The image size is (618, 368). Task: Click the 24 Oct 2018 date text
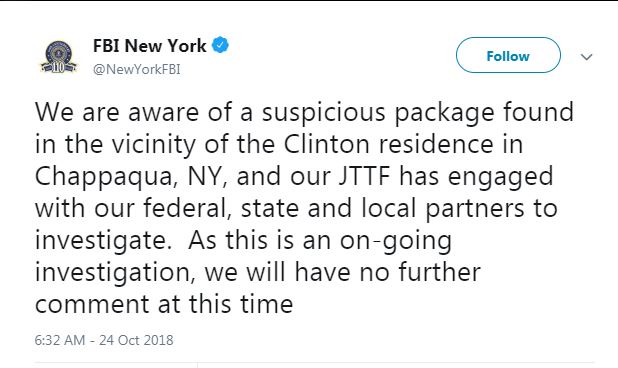pos(136,340)
